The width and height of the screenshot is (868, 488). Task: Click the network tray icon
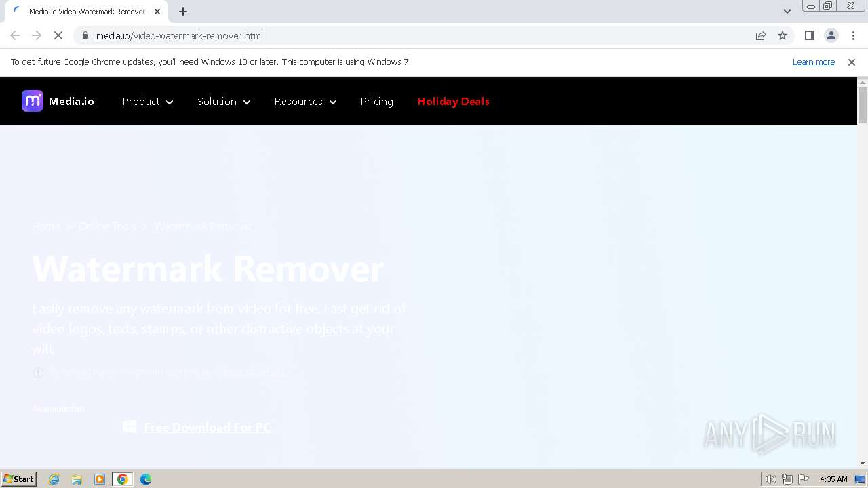(787, 479)
